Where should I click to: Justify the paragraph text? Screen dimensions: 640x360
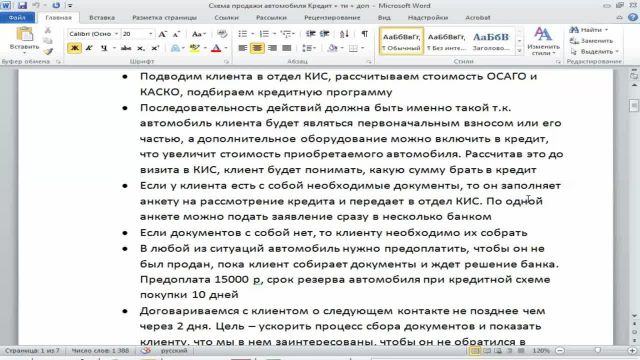pyautogui.click(x=287, y=48)
